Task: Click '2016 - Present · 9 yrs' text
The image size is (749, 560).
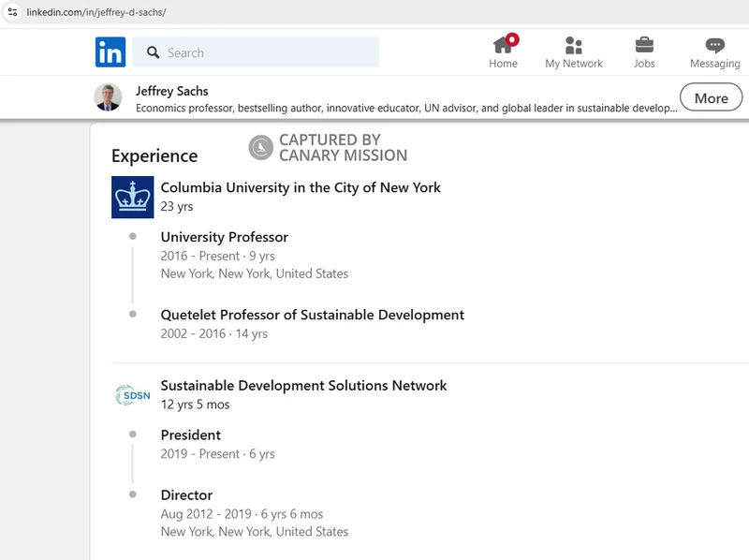Action: (x=218, y=256)
